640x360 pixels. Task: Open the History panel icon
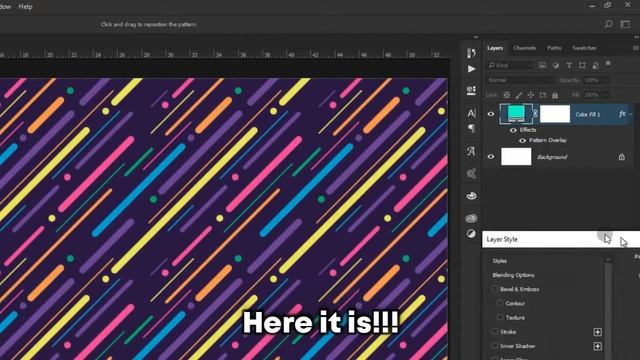(x=471, y=53)
